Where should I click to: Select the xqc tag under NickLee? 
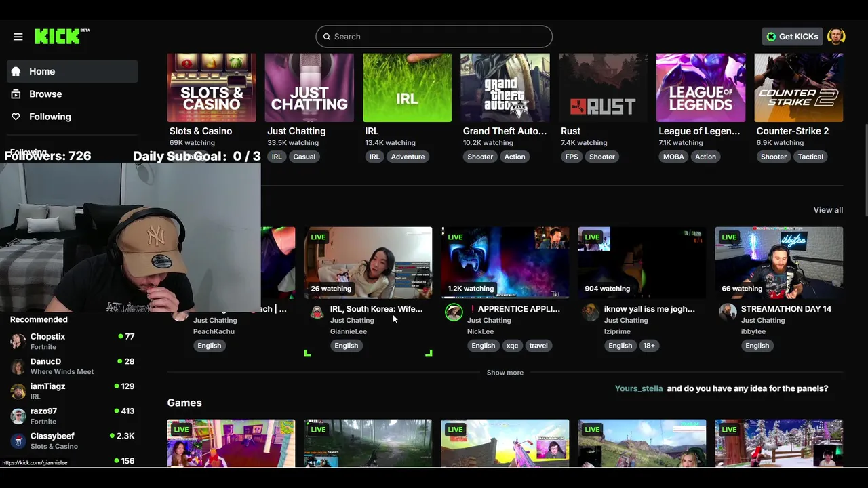pyautogui.click(x=512, y=346)
